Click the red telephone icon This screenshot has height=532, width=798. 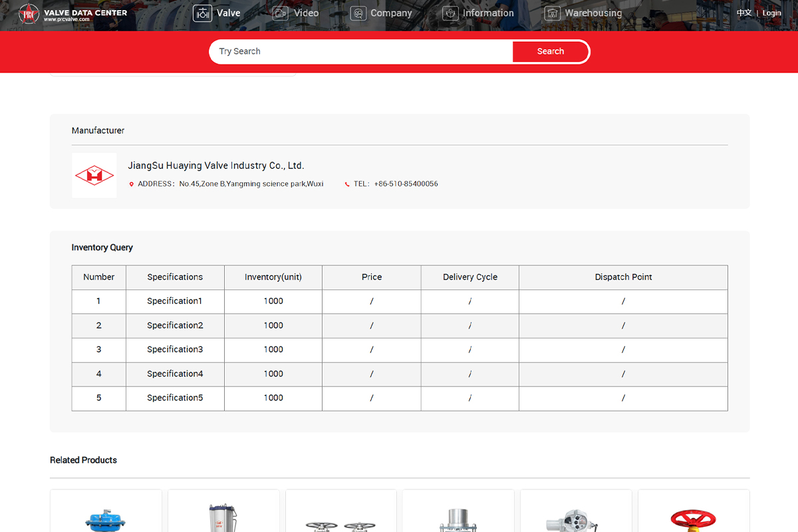coord(347,184)
